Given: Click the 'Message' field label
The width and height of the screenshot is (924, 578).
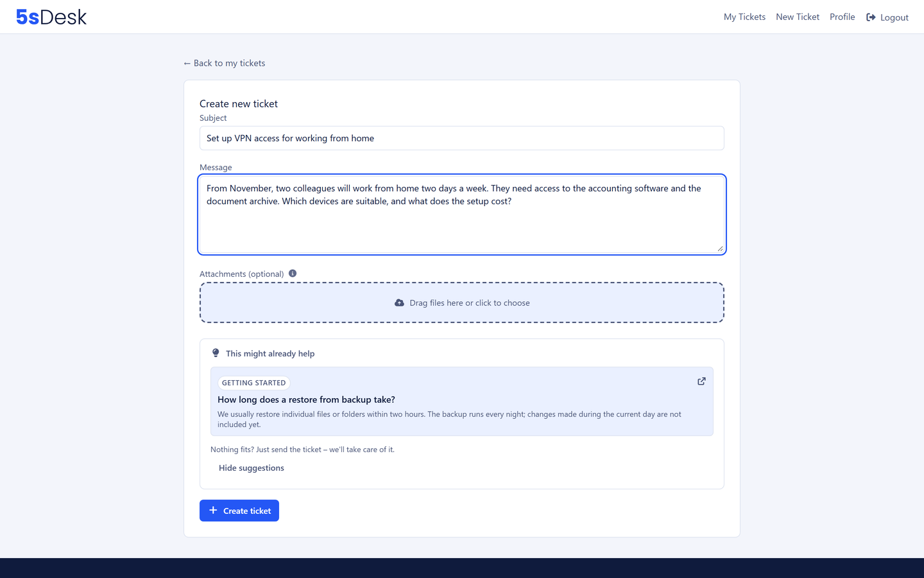Looking at the screenshot, I should click(216, 168).
